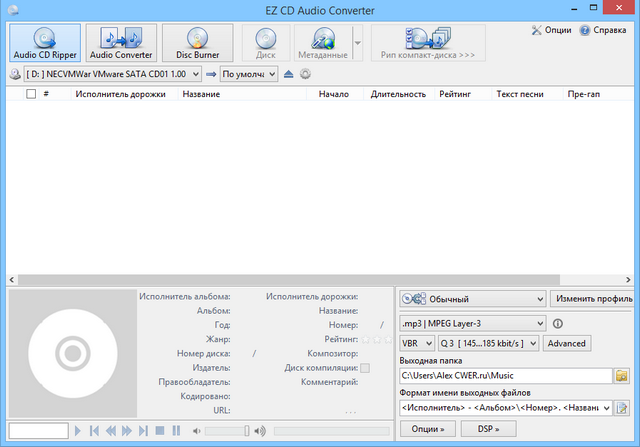Eject the disc with the eject icon
640x447 pixels.
coord(289,74)
